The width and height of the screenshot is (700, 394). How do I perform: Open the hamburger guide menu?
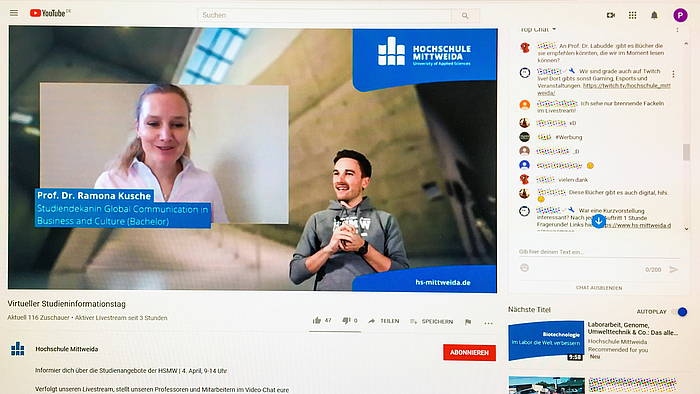click(x=14, y=13)
